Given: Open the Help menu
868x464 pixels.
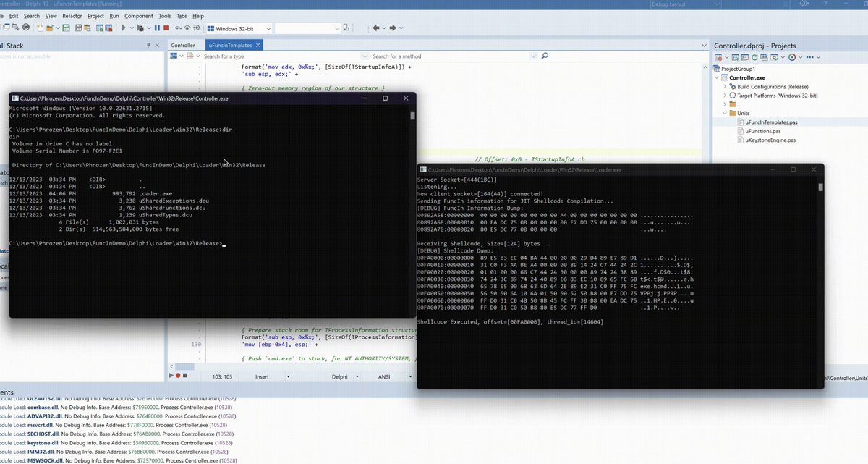Looking at the screenshot, I should pyautogui.click(x=198, y=15).
